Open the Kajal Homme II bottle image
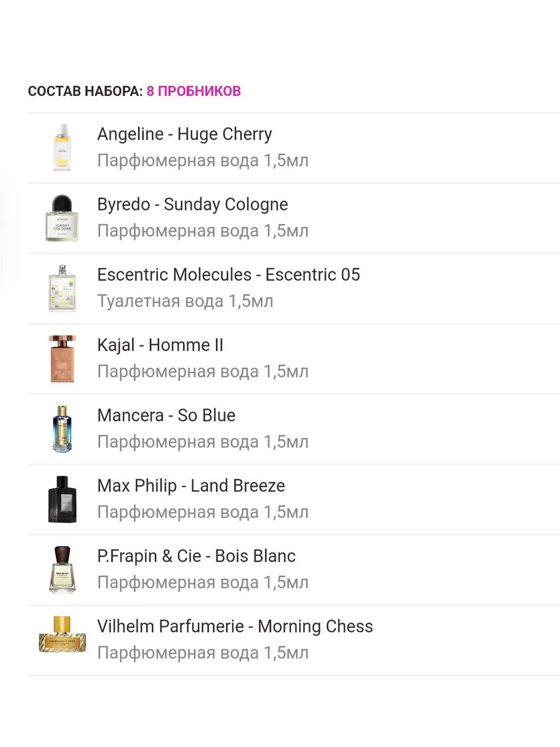The height and width of the screenshot is (747, 560). point(62,359)
